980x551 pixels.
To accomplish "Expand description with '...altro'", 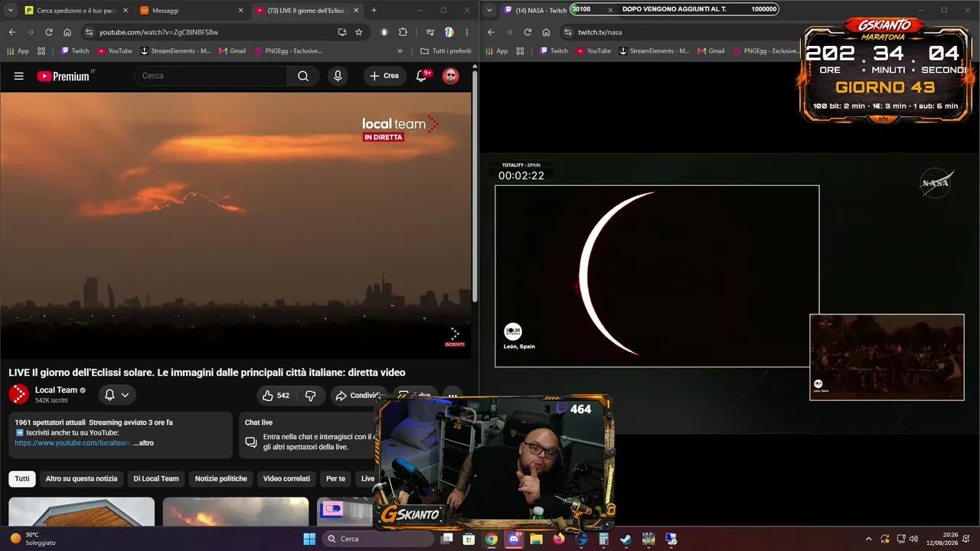I will [x=143, y=443].
